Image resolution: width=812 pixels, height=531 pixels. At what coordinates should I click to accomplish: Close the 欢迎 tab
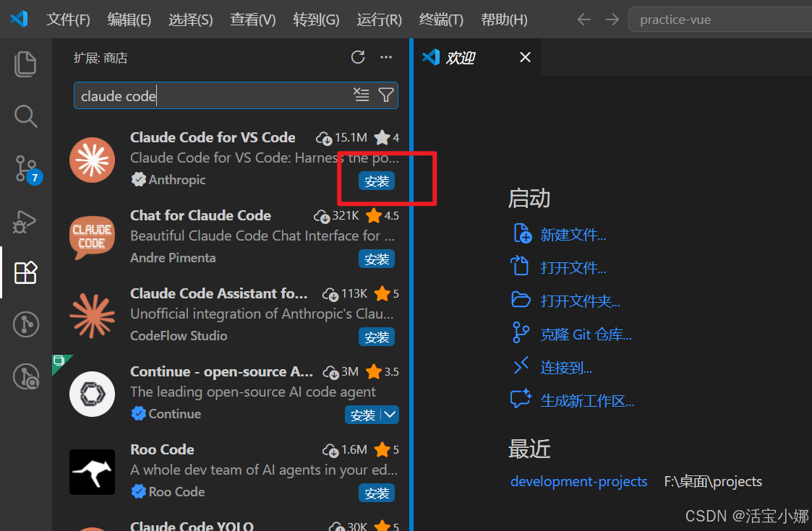(x=525, y=57)
